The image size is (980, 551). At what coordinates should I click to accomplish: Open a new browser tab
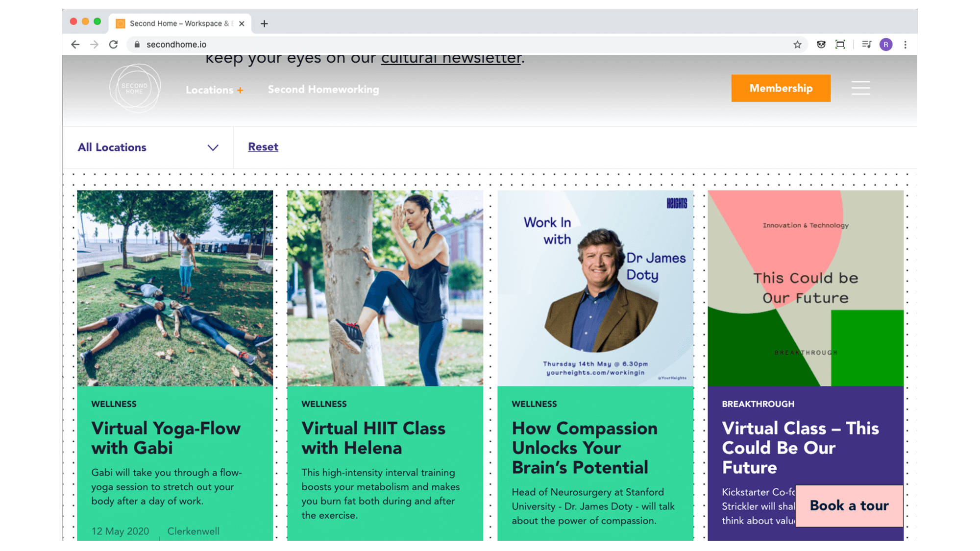pyautogui.click(x=264, y=24)
